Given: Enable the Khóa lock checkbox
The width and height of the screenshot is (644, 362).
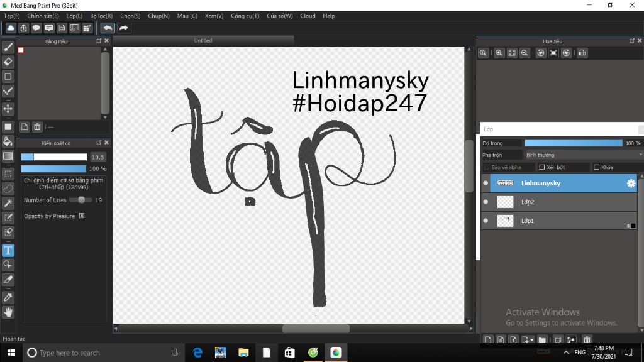Looking at the screenshot, I should pyautogui.click(x=597, y=167).
